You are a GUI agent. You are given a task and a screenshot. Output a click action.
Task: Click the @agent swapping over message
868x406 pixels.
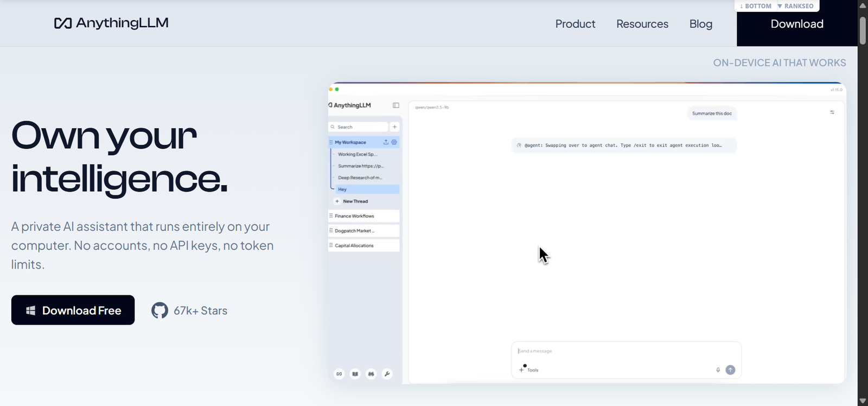point(624,145)
